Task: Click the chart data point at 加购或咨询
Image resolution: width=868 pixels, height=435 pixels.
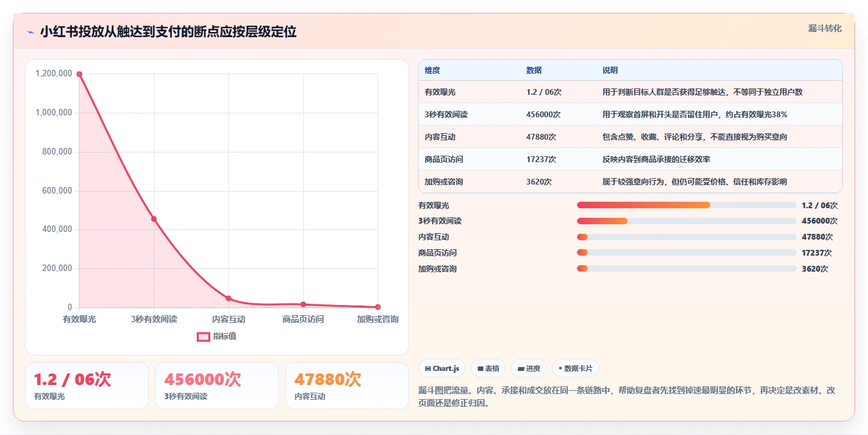Action: (378, 307)
